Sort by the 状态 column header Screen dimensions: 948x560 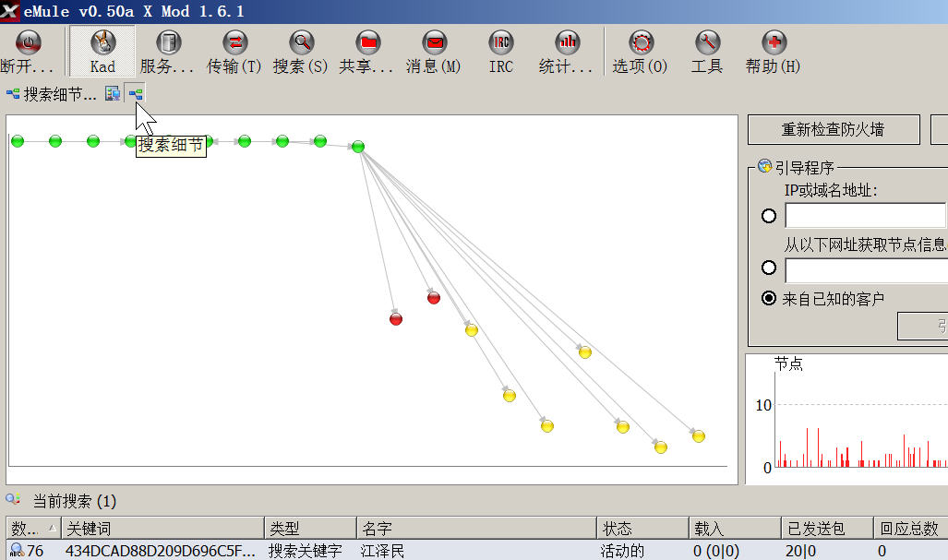[643, 529]
